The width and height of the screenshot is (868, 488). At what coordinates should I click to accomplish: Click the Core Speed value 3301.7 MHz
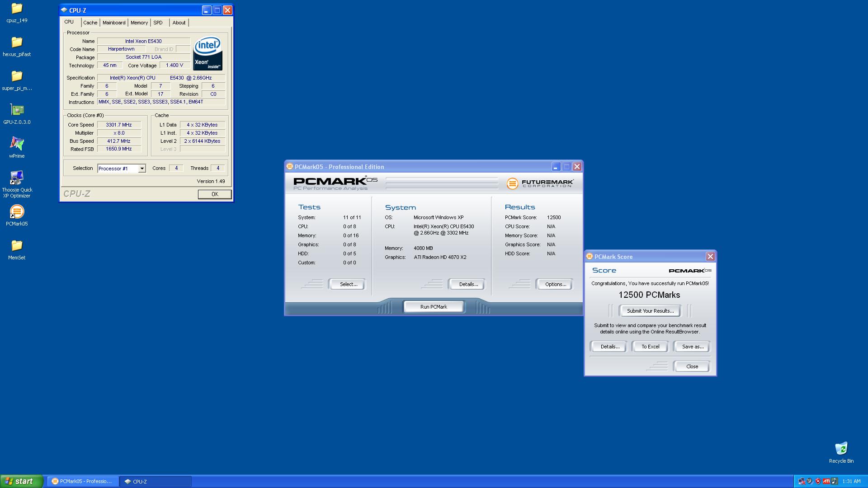(119, 125)
